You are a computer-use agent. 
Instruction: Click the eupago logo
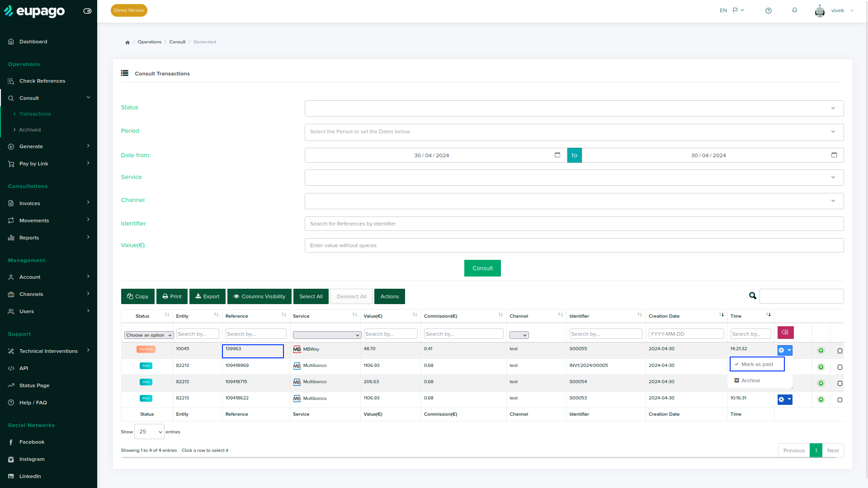pos(35,11)
